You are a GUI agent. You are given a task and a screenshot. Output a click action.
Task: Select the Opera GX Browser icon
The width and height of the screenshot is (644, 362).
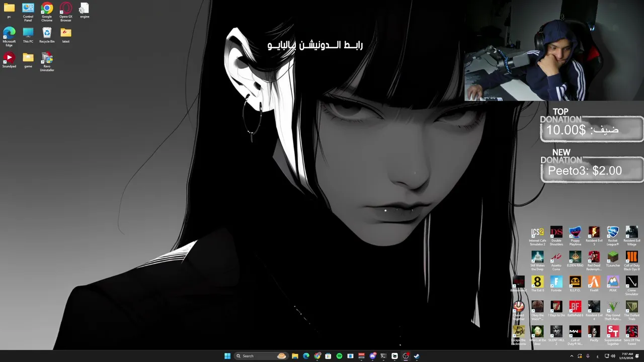click(66, 13)
